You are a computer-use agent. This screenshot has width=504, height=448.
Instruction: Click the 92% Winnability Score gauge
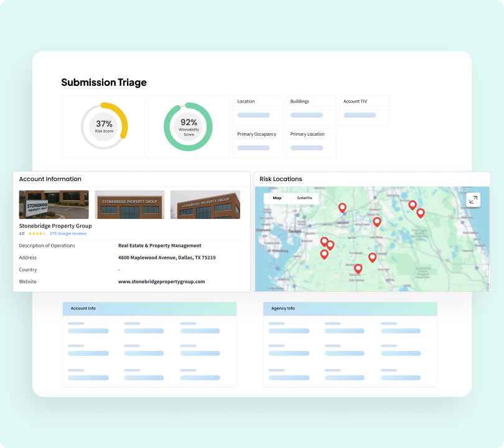(189, 126)
